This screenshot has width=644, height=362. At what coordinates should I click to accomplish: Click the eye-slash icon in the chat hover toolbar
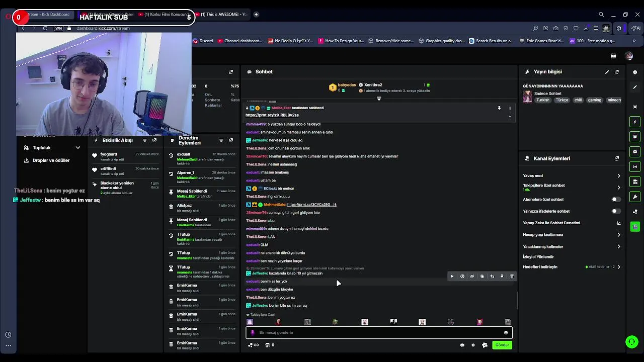pyautogui.click(x=472, y=276)
